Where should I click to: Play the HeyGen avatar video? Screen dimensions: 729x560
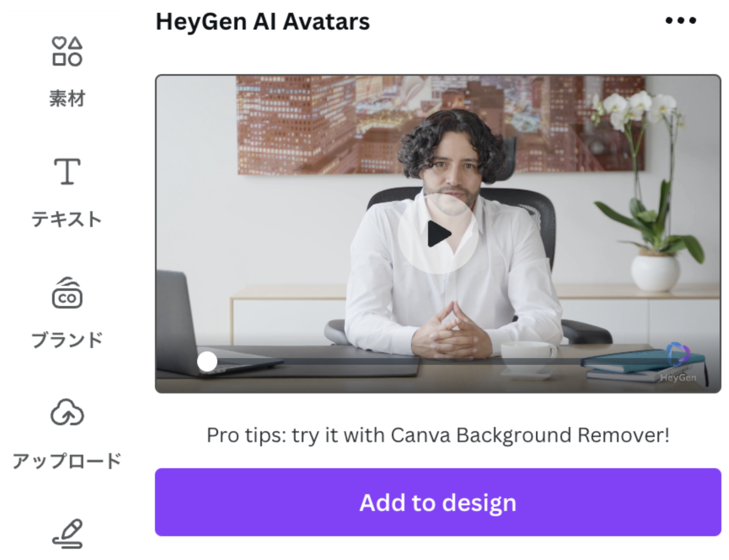click(x=438, y=234)
